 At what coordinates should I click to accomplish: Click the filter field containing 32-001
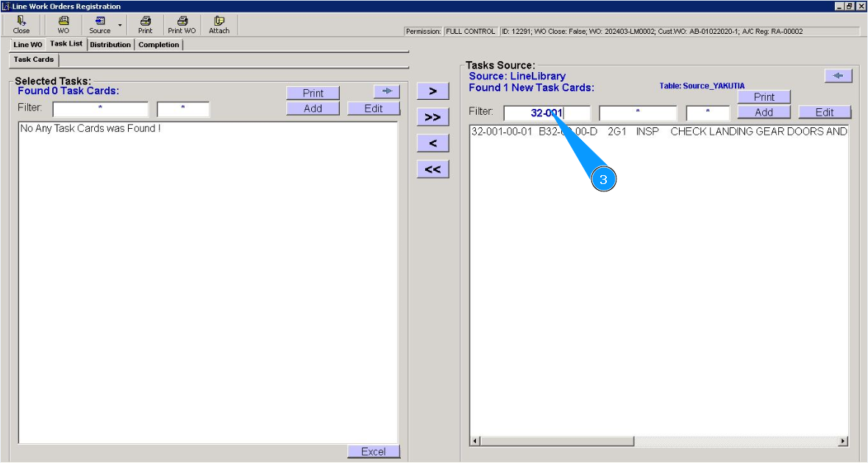coord(547,113)
